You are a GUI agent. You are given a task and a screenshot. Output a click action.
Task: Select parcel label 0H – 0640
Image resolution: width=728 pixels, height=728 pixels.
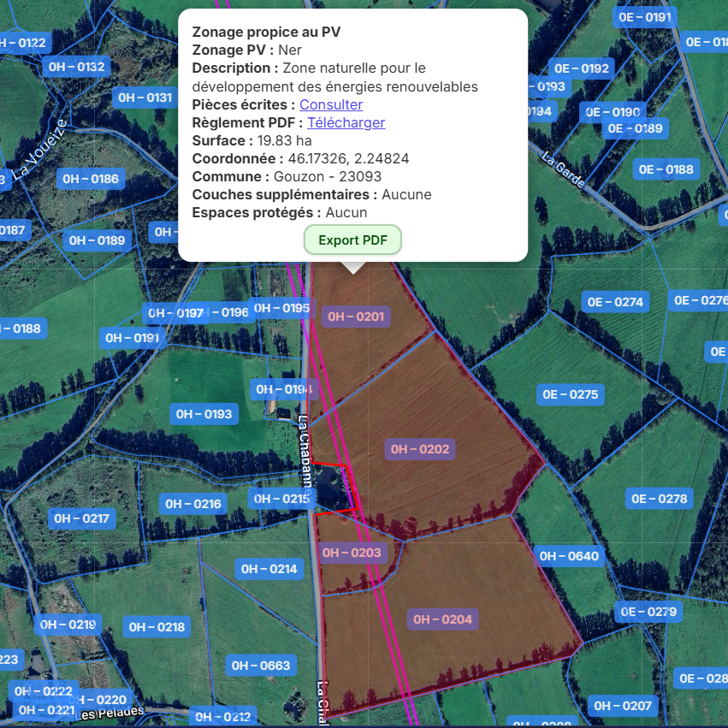click(569, 556)
